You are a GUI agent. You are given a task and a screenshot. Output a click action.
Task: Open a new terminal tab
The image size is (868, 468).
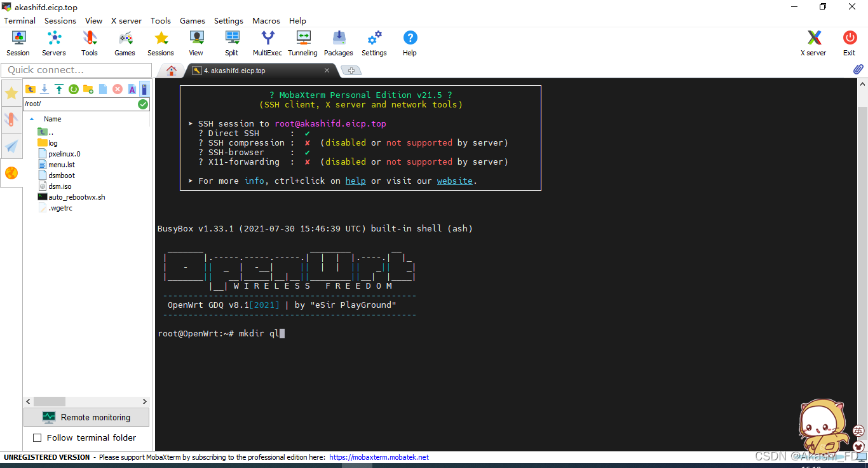click(x=352, y=71)
